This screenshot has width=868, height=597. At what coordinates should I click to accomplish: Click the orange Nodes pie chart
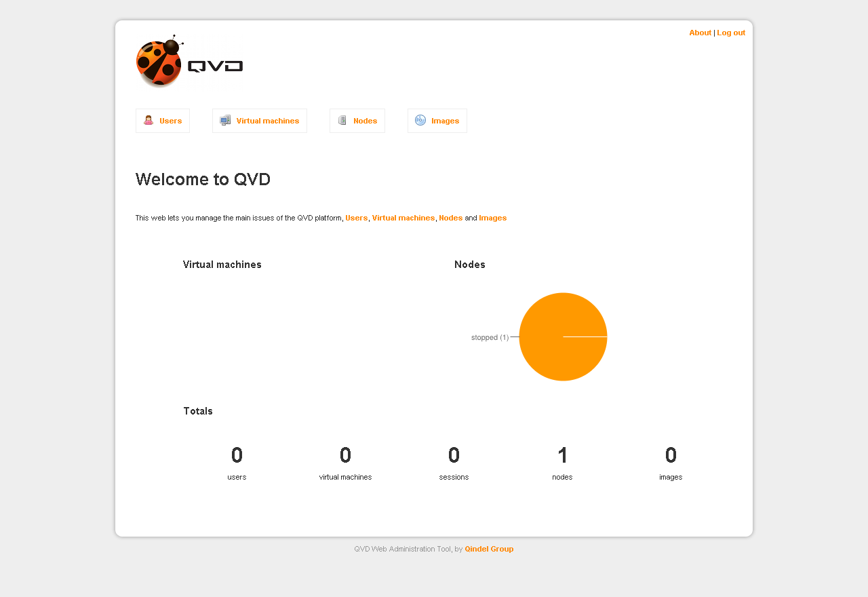tap(563, 336)
